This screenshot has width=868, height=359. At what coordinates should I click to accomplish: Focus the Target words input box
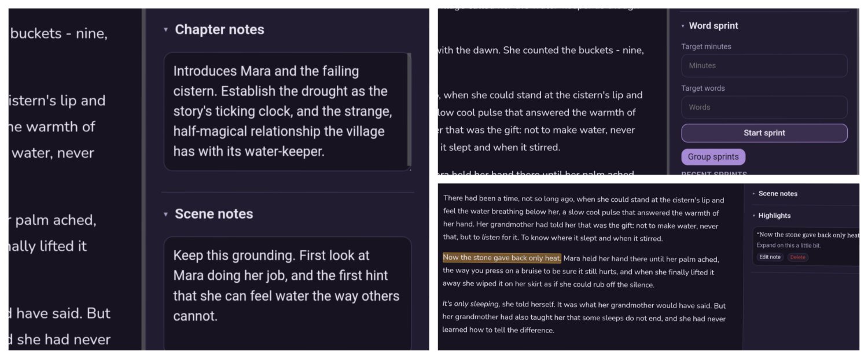coord(764,107)
